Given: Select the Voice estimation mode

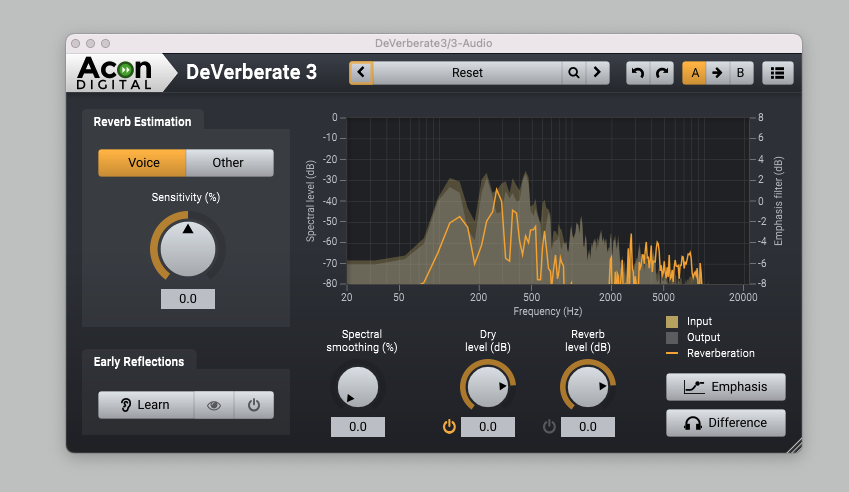Looking at the screenshot, I should [143, 163].
